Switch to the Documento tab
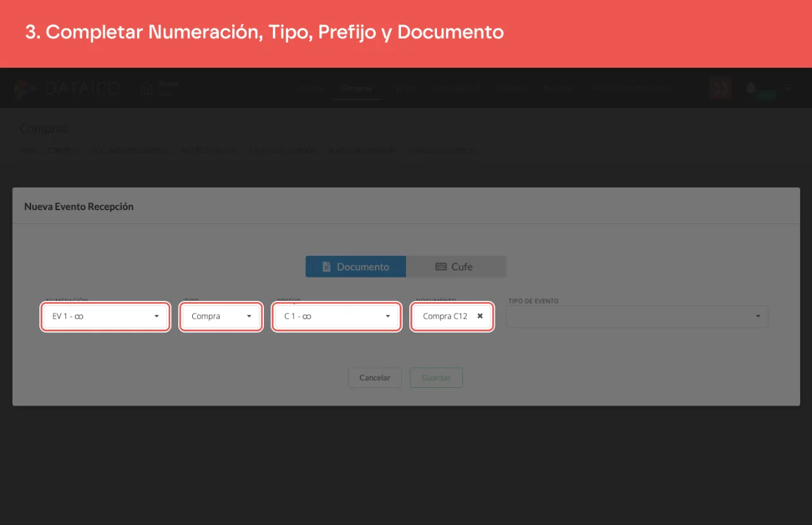812x525 pixels. click(356, 267)
